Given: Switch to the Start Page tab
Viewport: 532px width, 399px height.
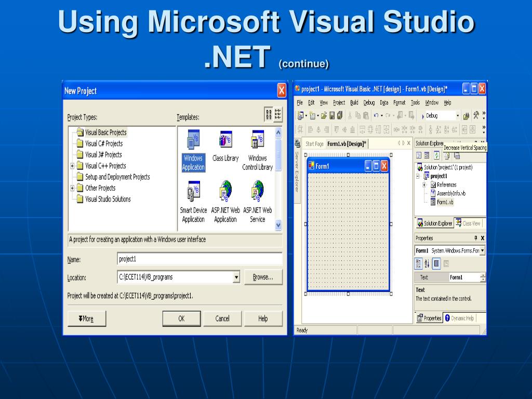Looking at the screenshot, I should click(314, 144).
